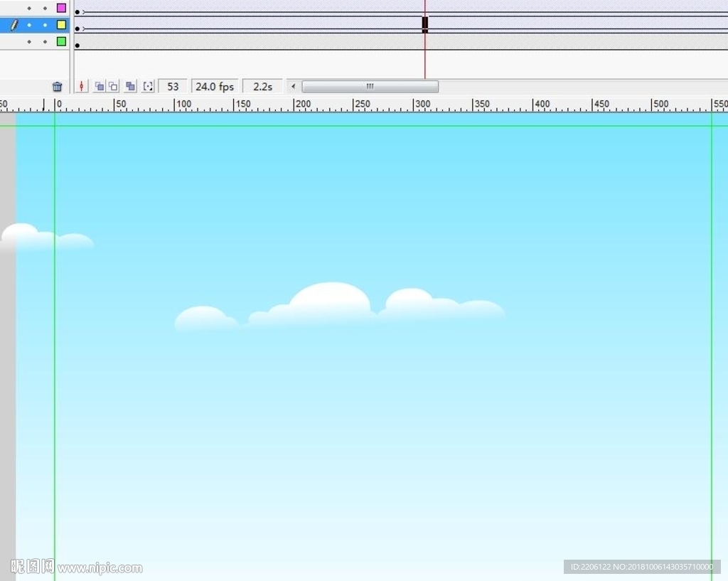Select the black keyframe on the yellow layer
728x581 pixels.
pos(425,24)
